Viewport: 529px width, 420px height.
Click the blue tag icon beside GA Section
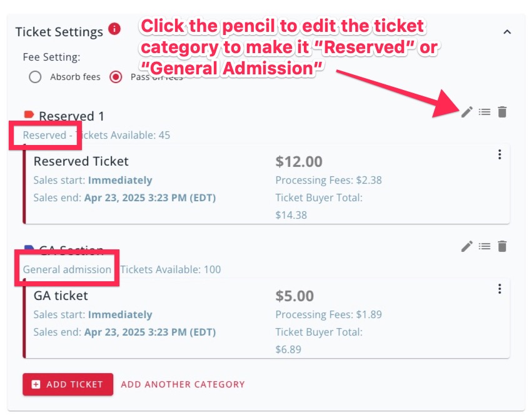pyautogui.click(x=29, y=247)
